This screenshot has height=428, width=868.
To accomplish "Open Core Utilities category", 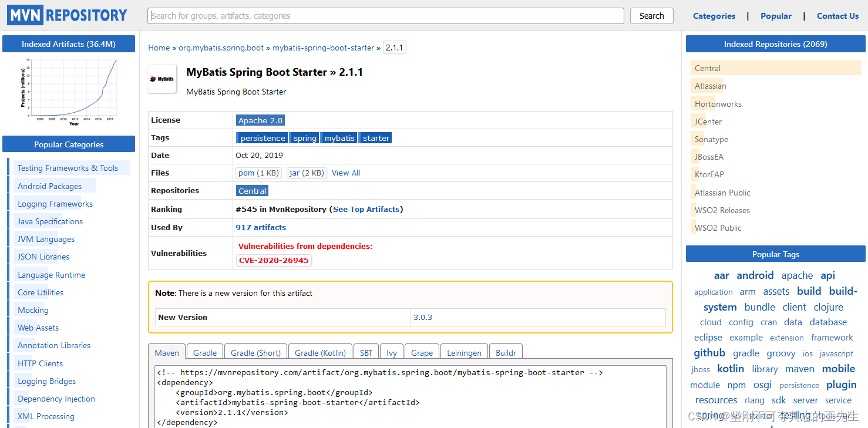I will point(41,292).
